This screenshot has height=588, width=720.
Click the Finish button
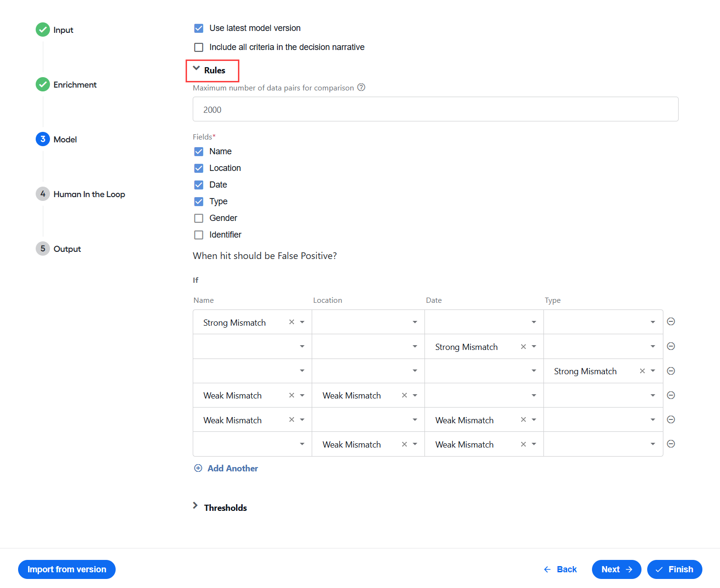point(675,569)
